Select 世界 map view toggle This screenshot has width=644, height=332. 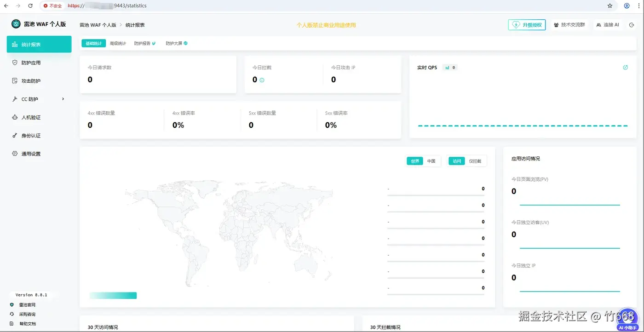415,161
